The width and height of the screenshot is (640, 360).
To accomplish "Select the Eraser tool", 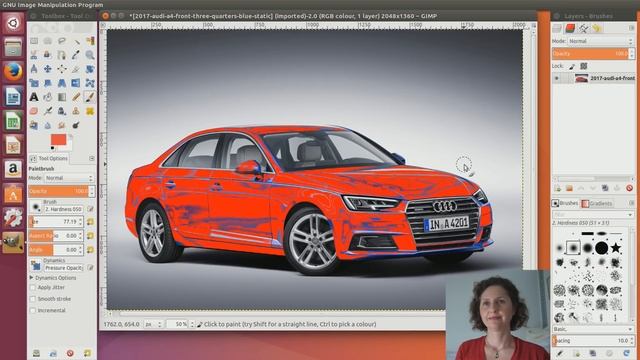I will point(34,111).
